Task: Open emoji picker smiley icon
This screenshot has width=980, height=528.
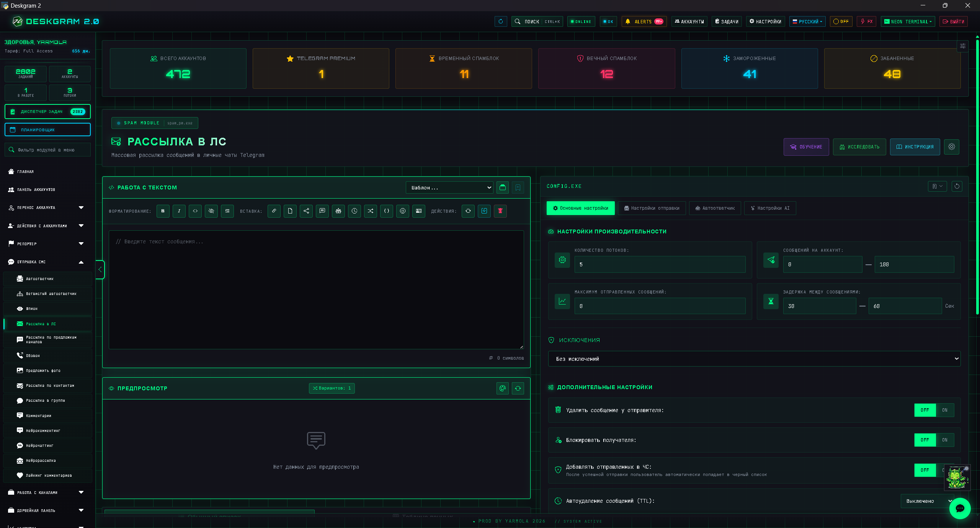Action: pos(403,211)
